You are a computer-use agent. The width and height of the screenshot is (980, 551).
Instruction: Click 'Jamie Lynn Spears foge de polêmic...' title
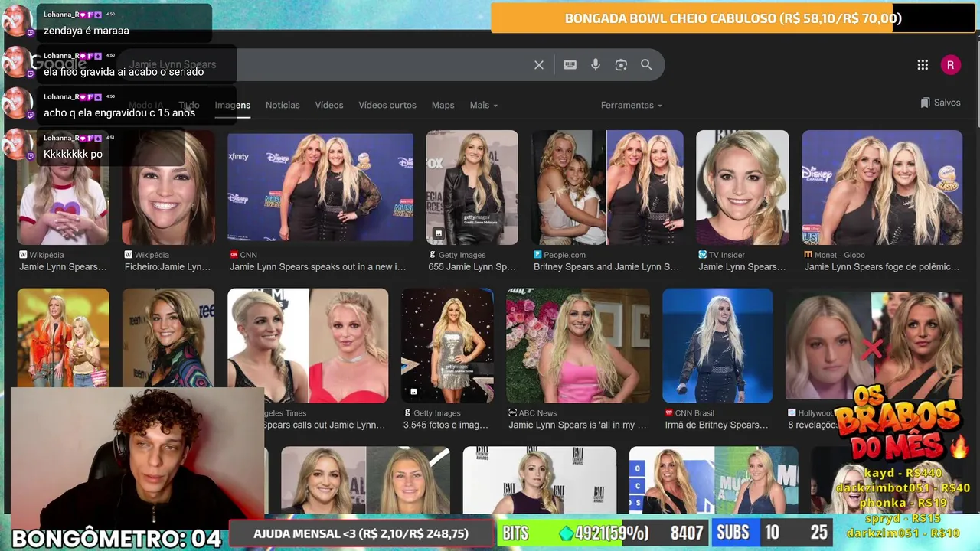coord(882,267)
